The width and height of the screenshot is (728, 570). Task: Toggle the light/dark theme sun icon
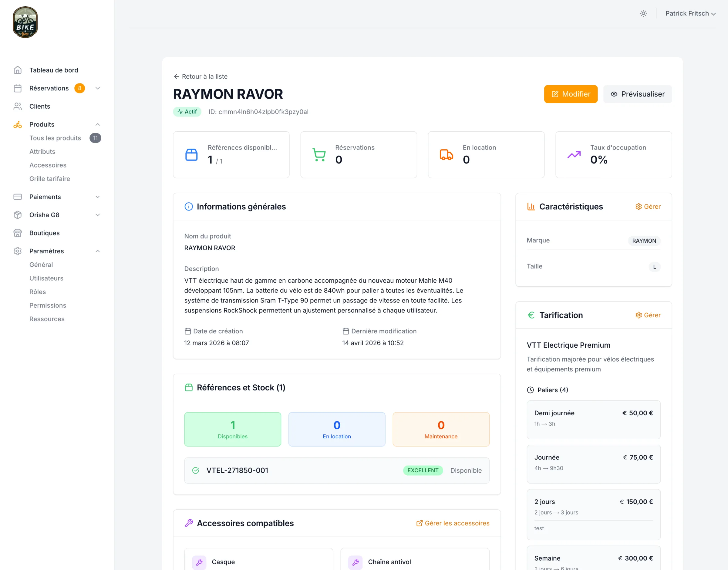643,13
